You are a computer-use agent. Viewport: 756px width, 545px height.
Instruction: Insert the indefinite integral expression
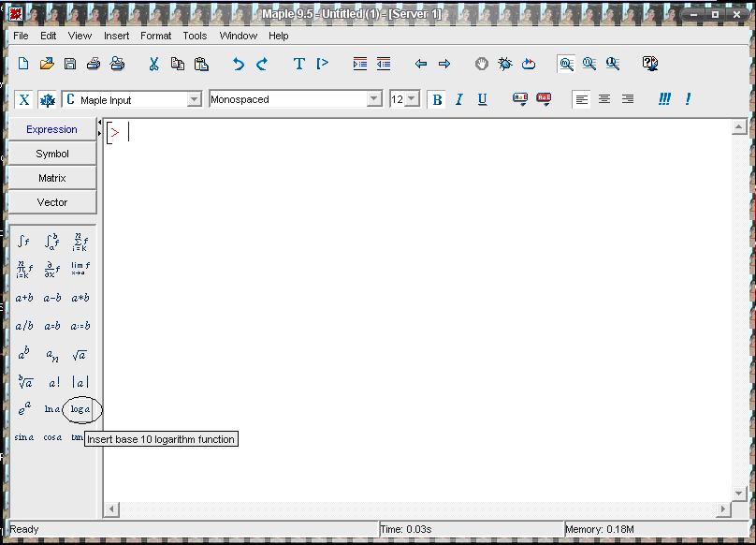[x=23, y=242]
